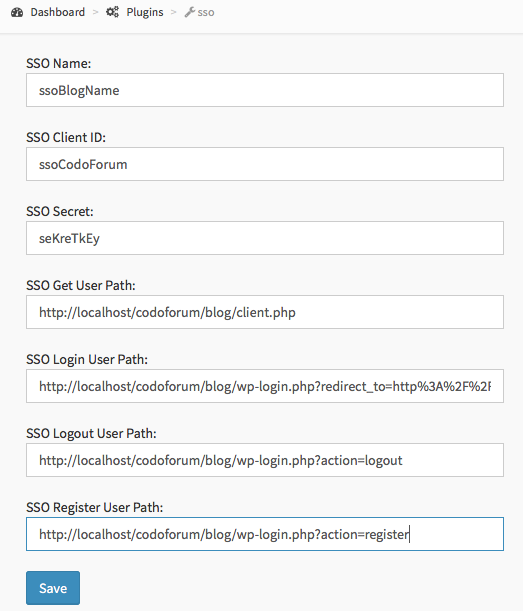Focus the SSO Logout User Path input
The height and width of the screenshot is (611, 523).
pos(265,460)
